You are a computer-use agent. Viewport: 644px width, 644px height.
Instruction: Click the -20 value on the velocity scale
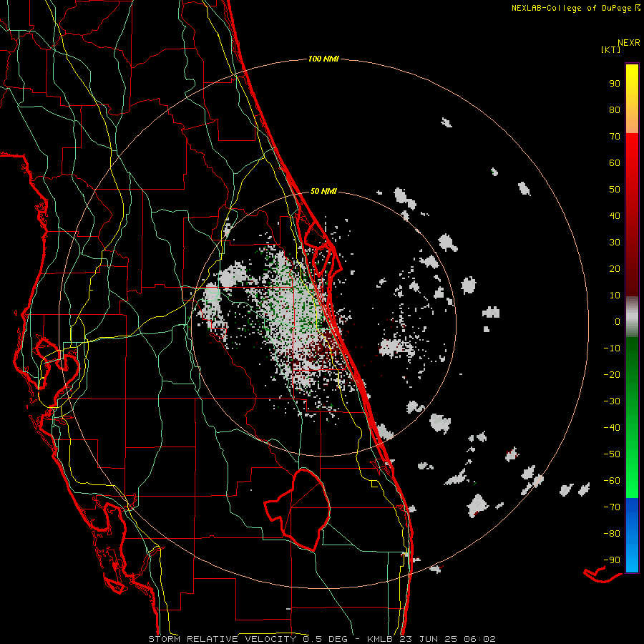point(612,374)
